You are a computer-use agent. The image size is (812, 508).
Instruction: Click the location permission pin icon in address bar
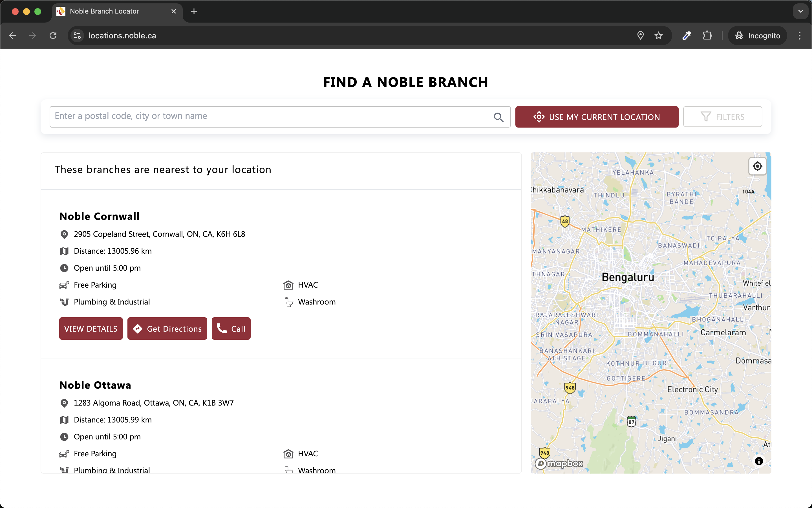pyautogui.click(x=640, y=36)
